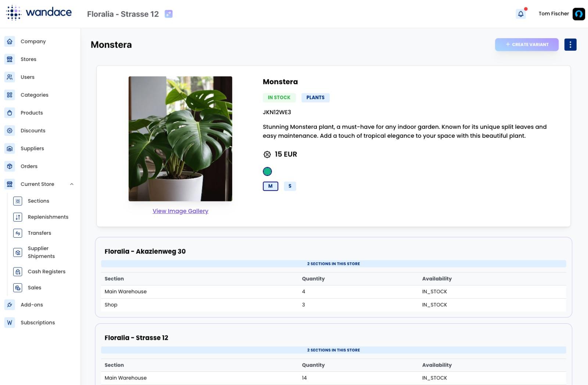Click the Discounts percent icon
The image size is (588, 385).
pyautogui.click(x=10, y=130)
